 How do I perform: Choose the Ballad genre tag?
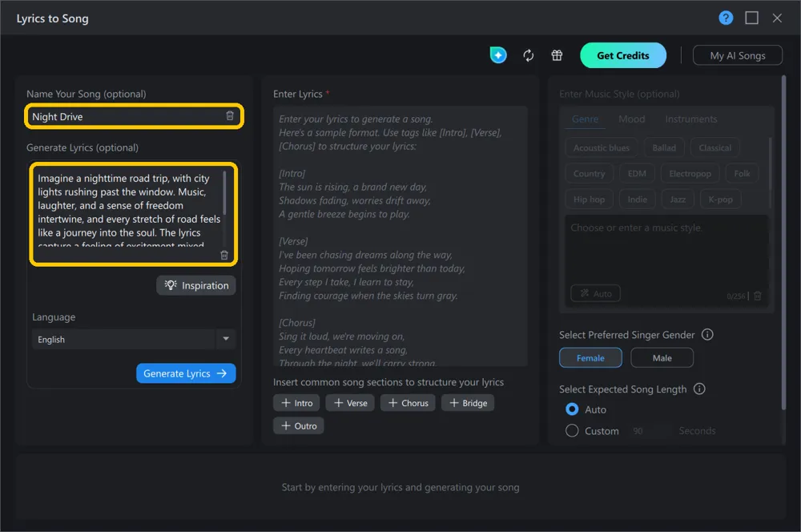663,147
